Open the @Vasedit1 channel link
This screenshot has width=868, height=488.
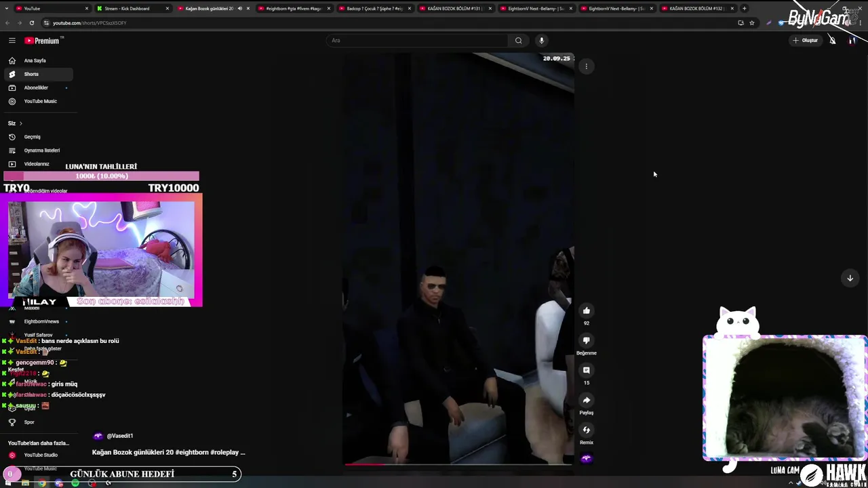tap(120, 436)
